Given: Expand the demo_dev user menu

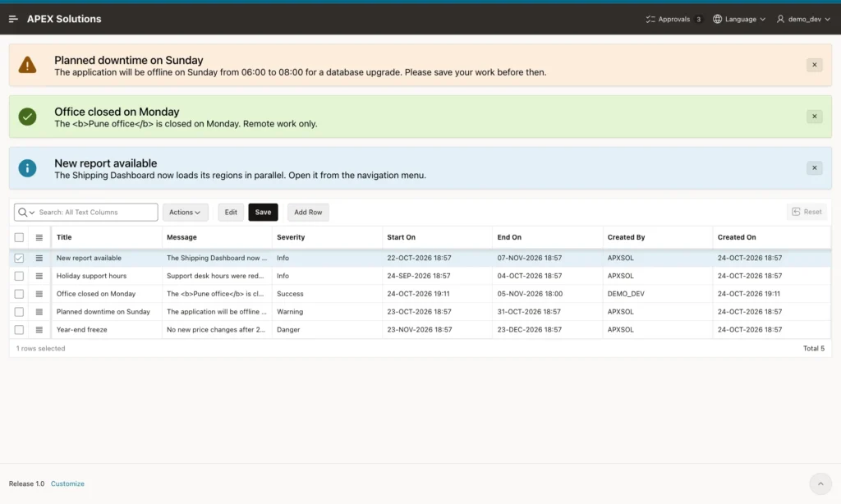Looking at the screenshot, I should tap(803, 19).
